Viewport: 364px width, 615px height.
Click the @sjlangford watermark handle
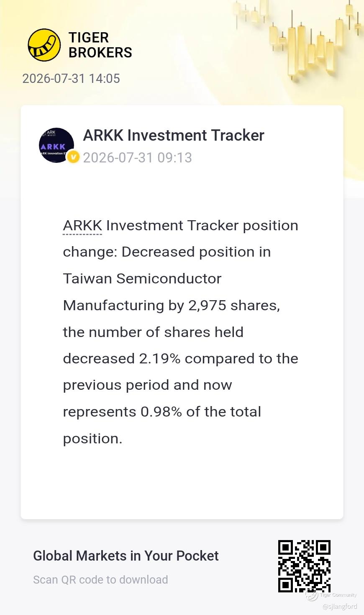(340, 606)
